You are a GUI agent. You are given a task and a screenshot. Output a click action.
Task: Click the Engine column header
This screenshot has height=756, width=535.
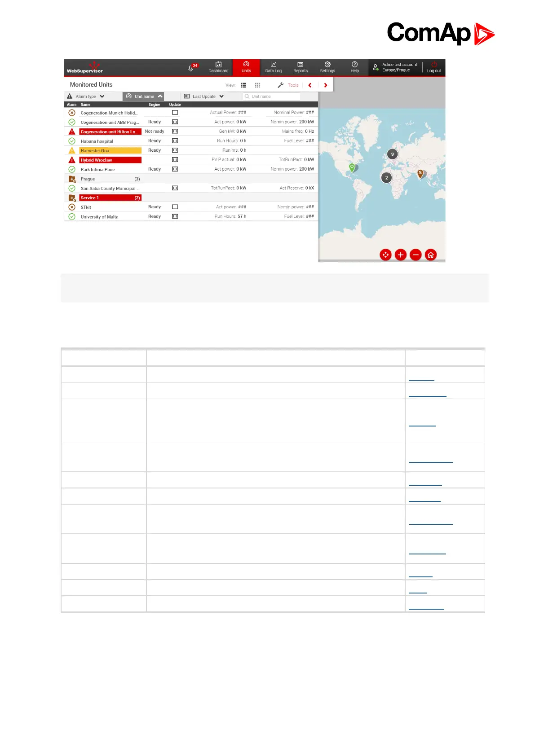[x=155, y=105]
